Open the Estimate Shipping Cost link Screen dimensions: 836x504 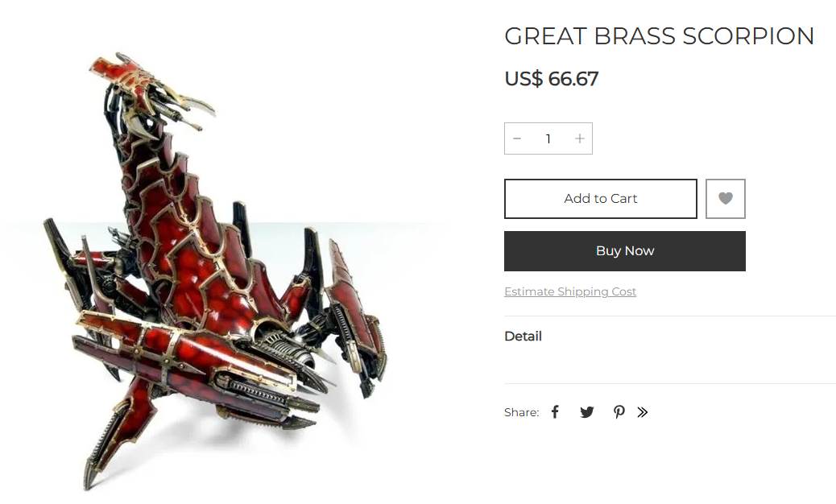tap(570, 291)
